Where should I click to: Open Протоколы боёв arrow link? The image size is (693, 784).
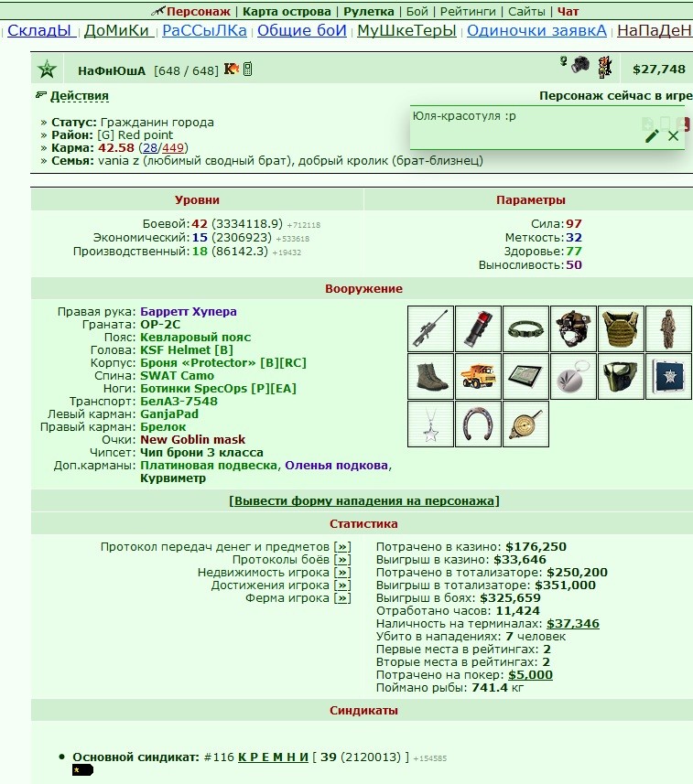click(x=342, y=560)
